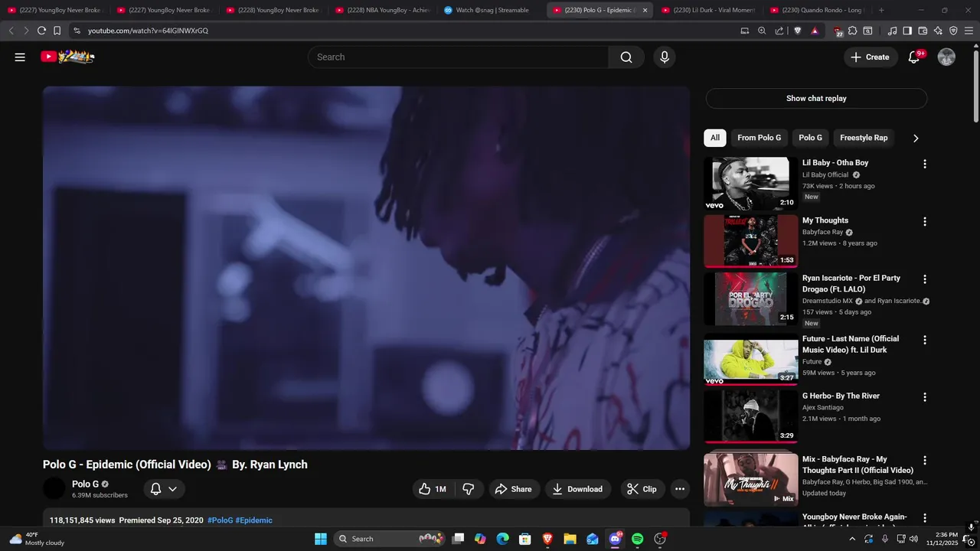
Task: Select the All filter chip
Action: [714, 138]
